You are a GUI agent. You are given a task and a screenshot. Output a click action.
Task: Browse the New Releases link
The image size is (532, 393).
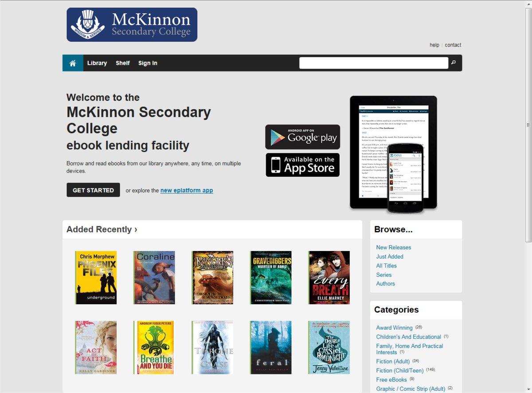point(394,248)
